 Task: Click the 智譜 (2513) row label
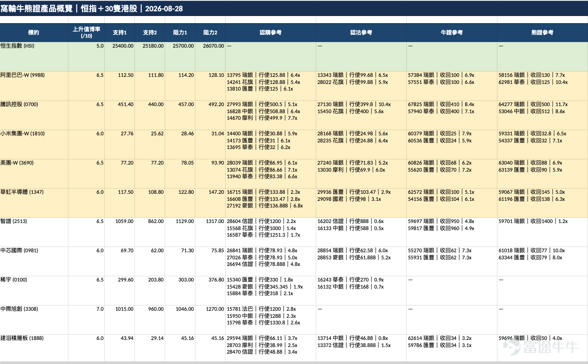[x=14, y=221]
